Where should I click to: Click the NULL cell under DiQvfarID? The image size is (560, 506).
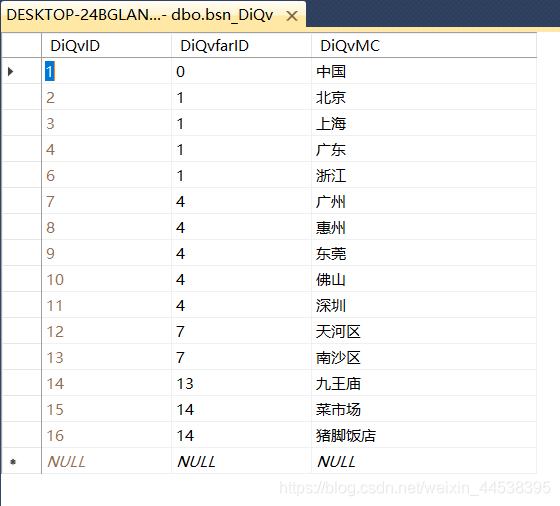241,462
